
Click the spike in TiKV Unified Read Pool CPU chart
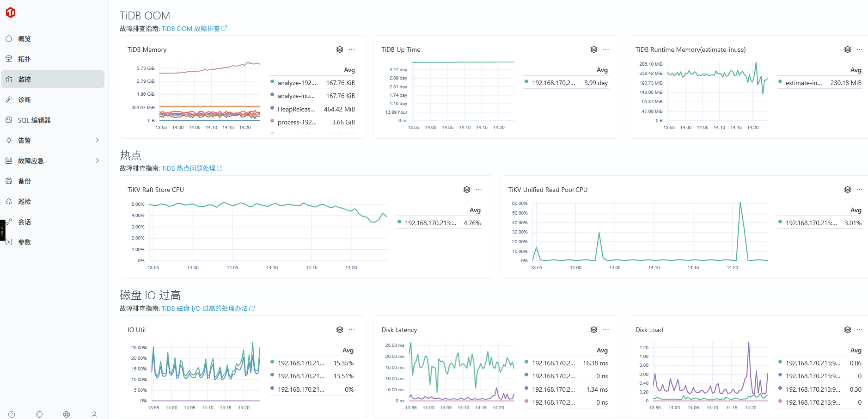click(740, 203)
